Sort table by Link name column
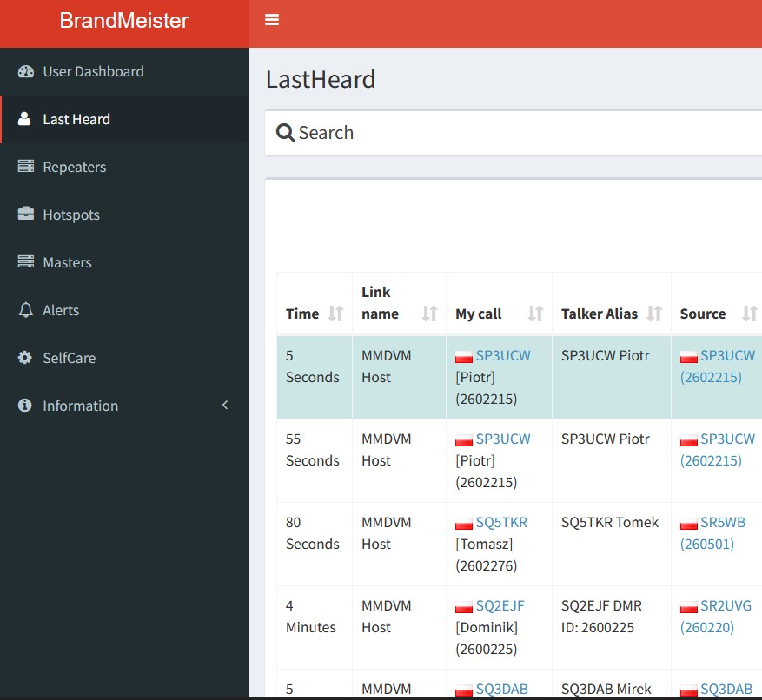The width and height of the screenshot is (762, 700). tap(429, 314)
